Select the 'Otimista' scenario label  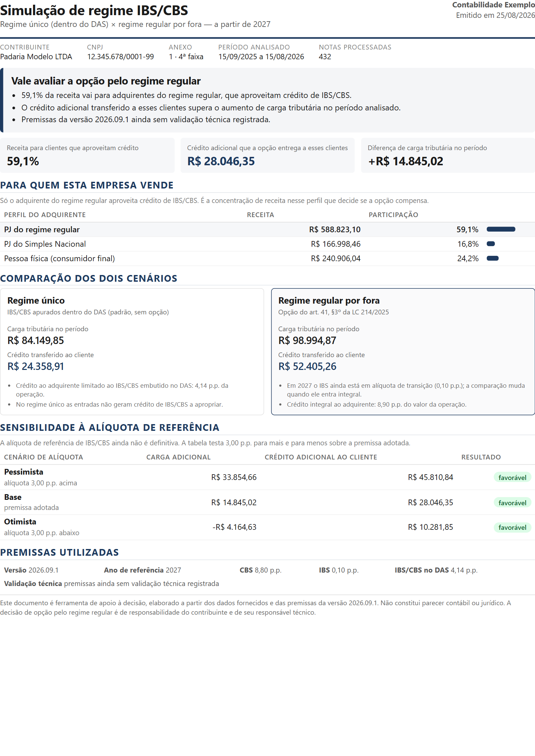tap(20, 522)
